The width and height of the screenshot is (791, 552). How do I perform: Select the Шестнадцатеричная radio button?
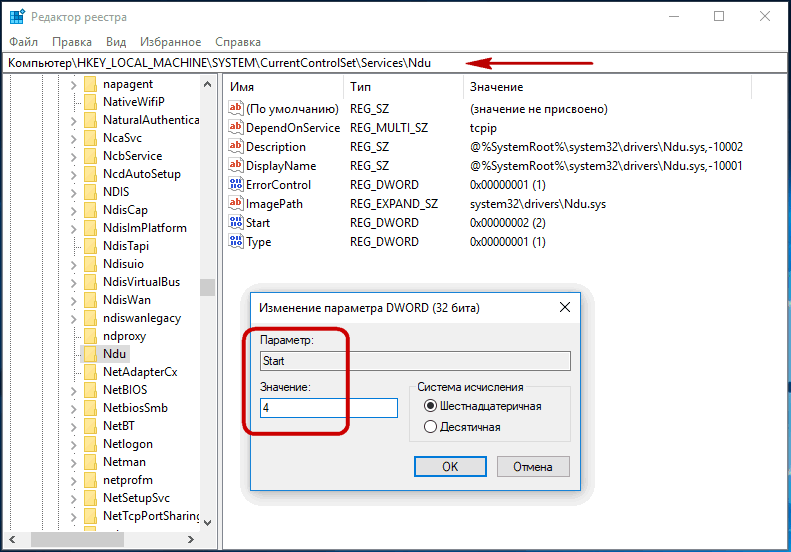tap(430, 406)
